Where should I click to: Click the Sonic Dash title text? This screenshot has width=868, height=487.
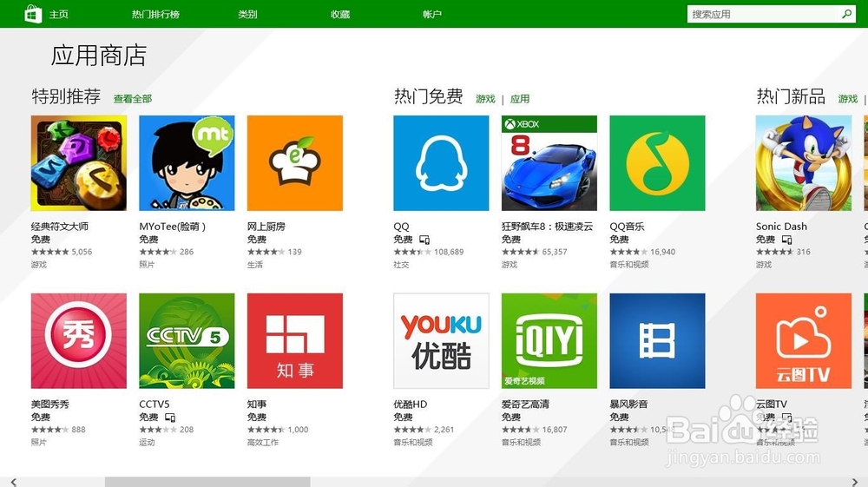[781, 227]
